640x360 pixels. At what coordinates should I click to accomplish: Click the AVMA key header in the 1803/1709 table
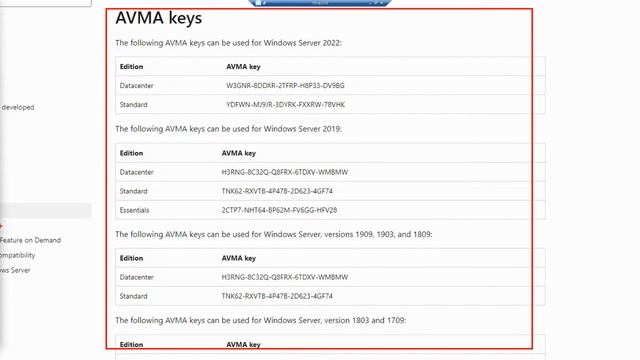[x=243, y=344]
